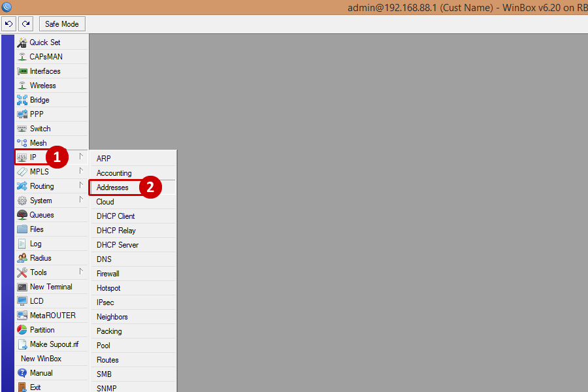The image size is (588, 392).
Task: Open Packing entry
Action: point(133,331)
